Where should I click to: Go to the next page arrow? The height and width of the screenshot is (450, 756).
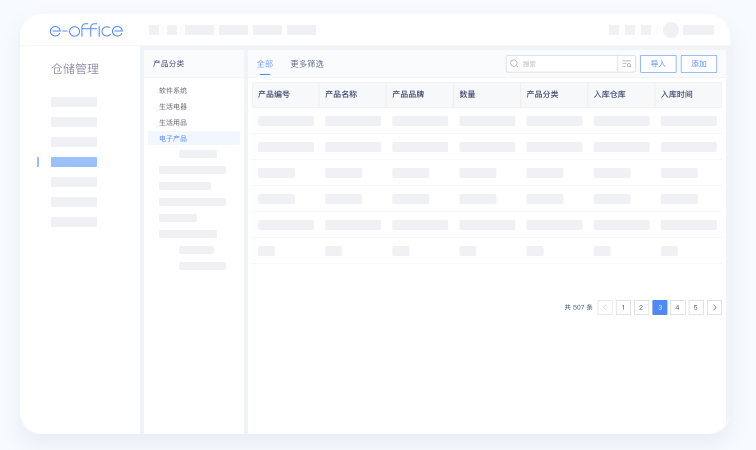(x=714, y=308)
